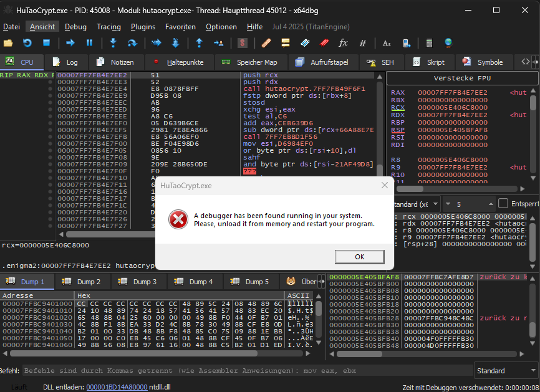Run the program with the arrow icon

(x=70, y=43)
